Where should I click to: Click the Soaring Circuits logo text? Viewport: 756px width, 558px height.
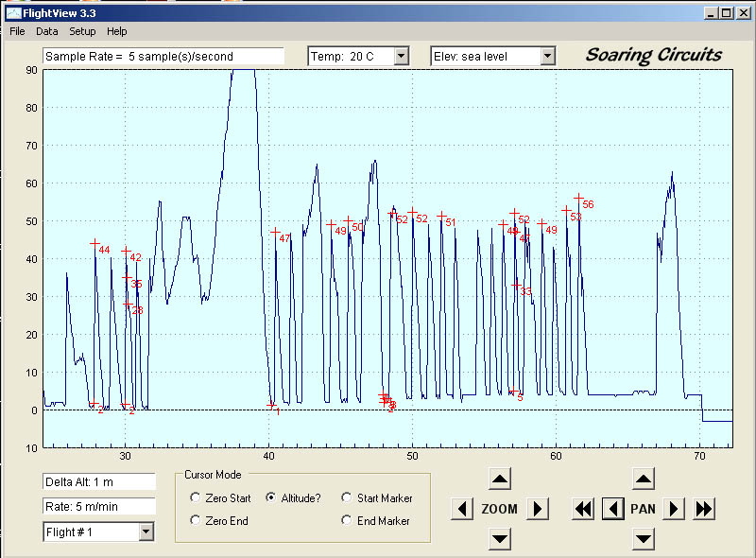pyautogui.click(x=654, y=55)
